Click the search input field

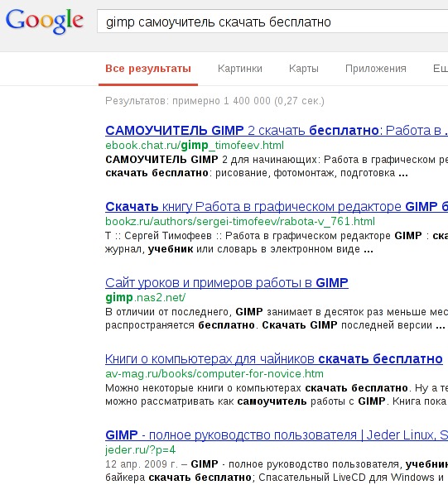point(272,22)
